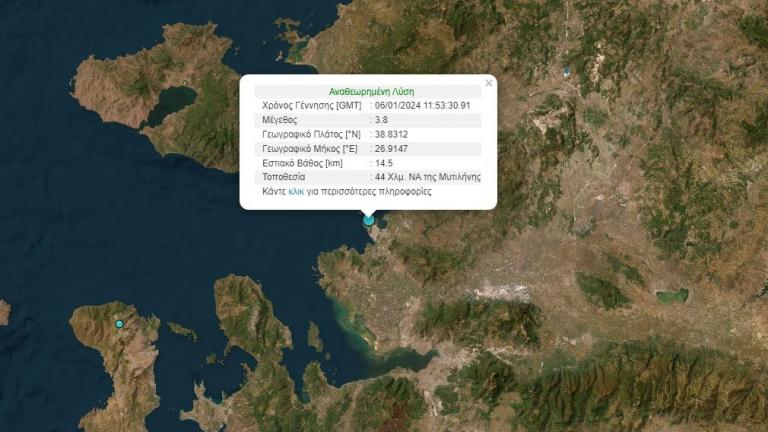Click the focal depth value 14.5
The height and width of the screenshot is (432, 768).
pyautogui.click(x=384, y=163)
